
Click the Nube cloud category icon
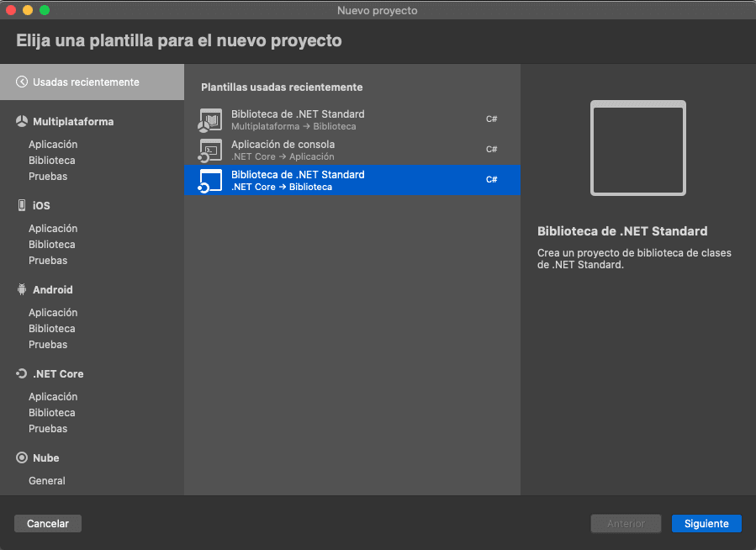click(22, 458)
